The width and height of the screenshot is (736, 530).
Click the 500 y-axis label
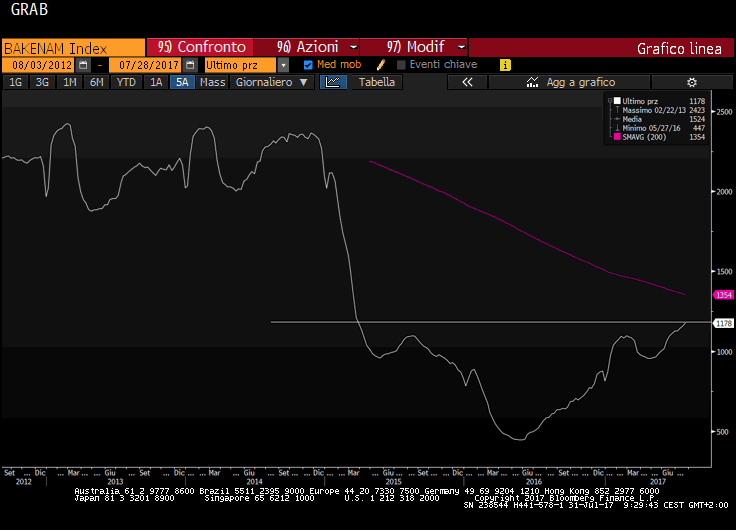[x=723, y=431]
